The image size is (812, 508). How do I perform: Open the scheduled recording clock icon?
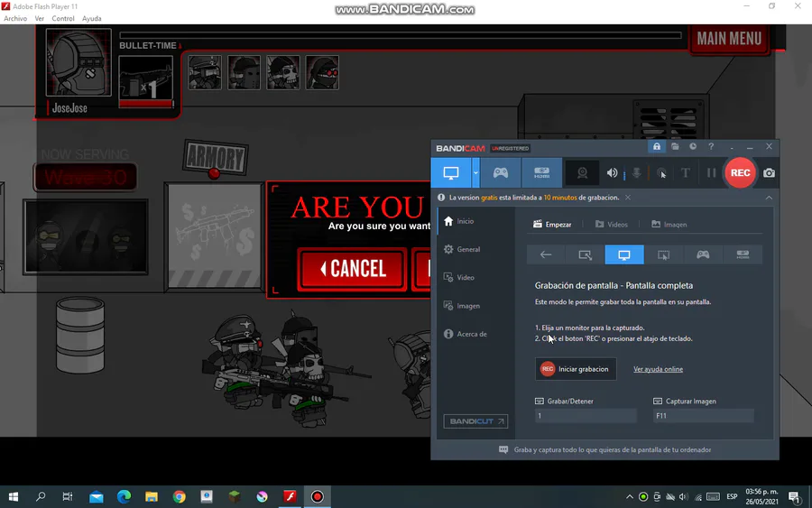click(x=693, y=146)
